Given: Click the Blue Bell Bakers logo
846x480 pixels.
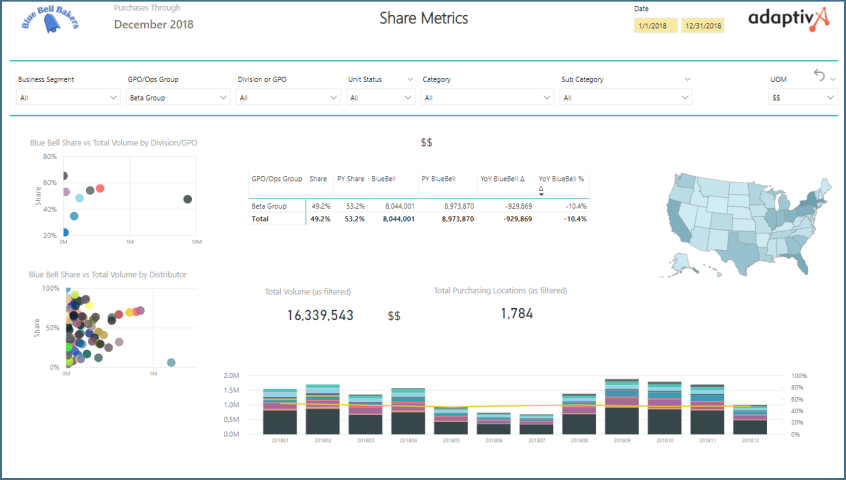Looking at the screenshot, I should (x=52, y=20).
